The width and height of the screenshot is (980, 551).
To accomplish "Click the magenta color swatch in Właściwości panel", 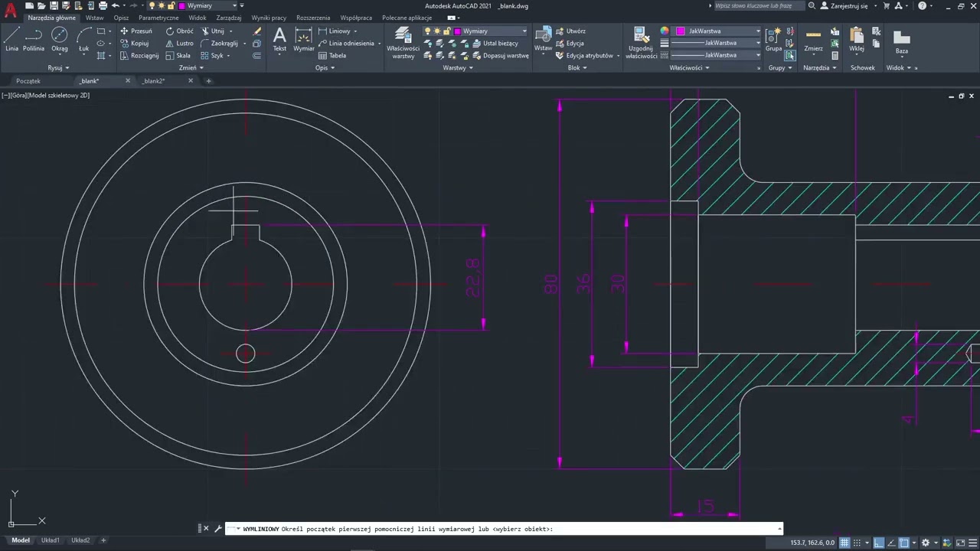I will [680, 31].
